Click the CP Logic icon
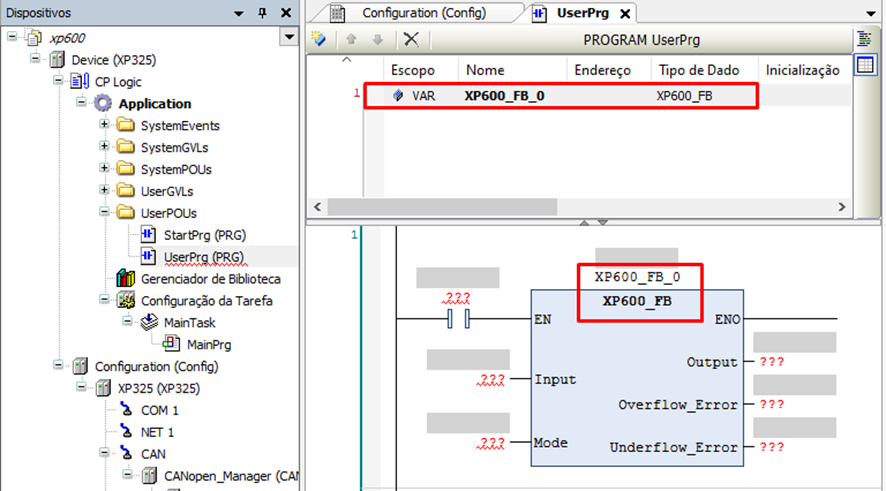Viewport: 886px width, 491px height. coord(80,81)
